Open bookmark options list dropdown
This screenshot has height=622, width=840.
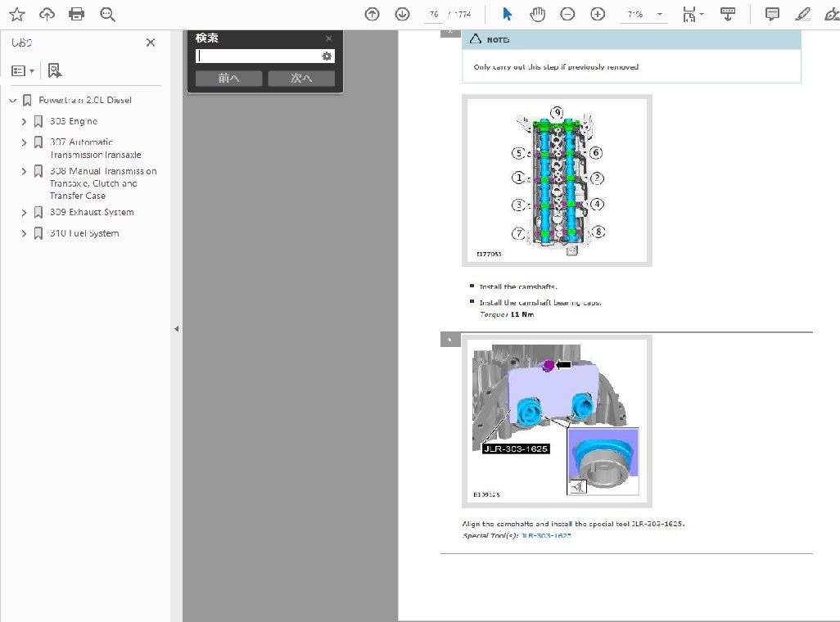tap(23, 70)
